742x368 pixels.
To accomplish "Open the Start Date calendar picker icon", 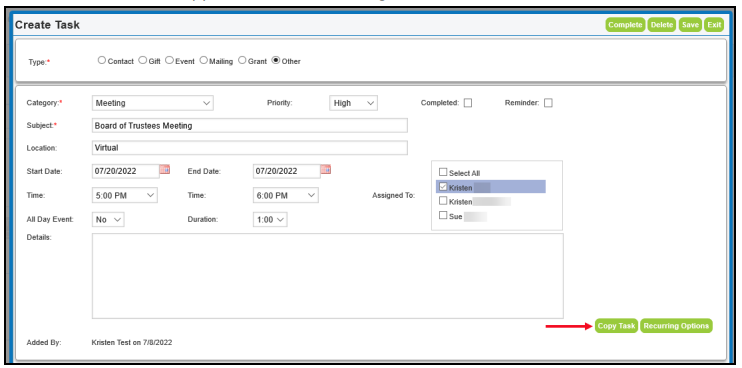I will pyautogui.click(x=165, y=169).
